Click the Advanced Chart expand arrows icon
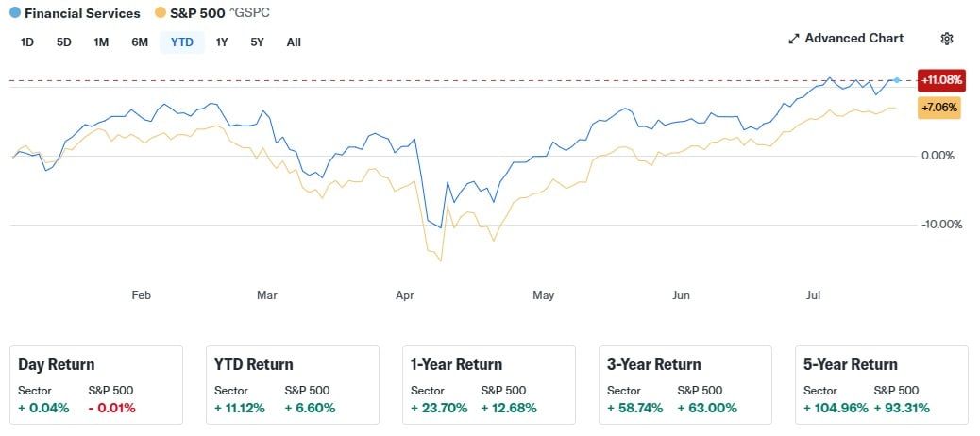This screenshot has height=436, width=980. 794,39
